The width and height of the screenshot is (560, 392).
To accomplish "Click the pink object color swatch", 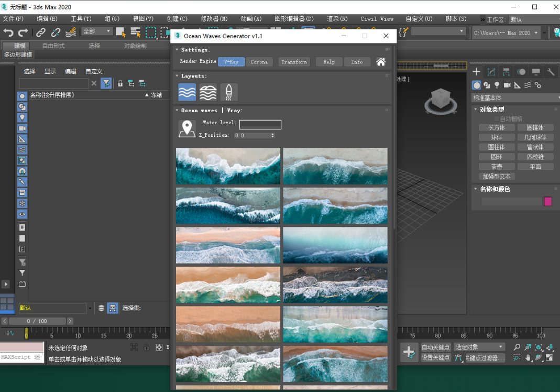I will pos(548,201).
